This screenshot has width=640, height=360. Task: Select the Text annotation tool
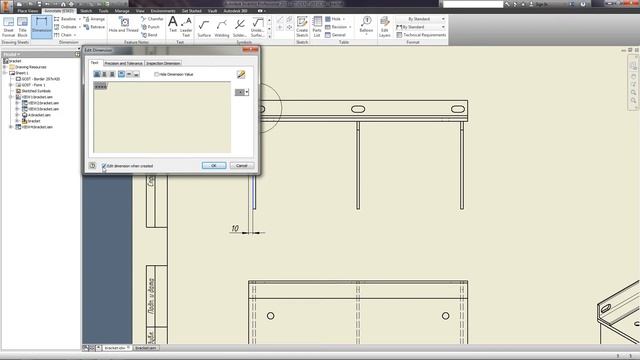[x=173, y=24]
